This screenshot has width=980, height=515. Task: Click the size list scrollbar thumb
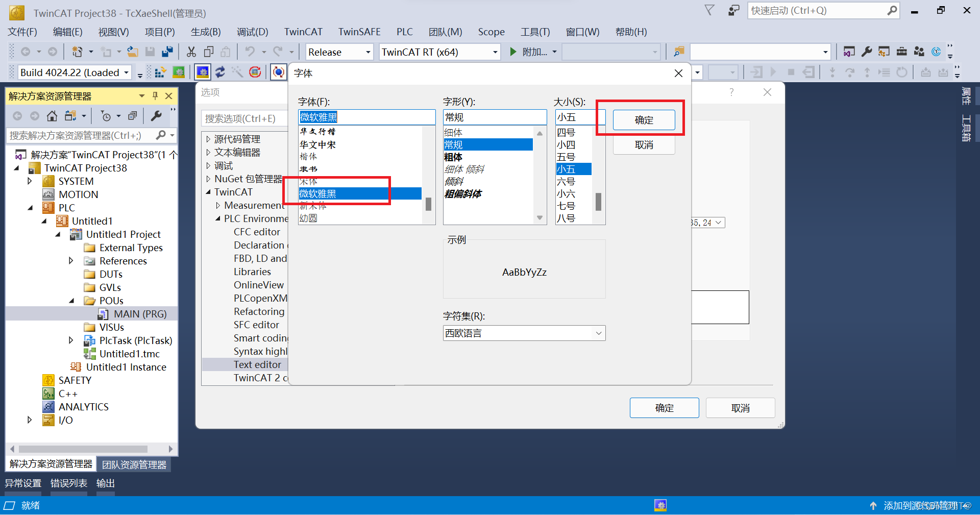[598, 202]
